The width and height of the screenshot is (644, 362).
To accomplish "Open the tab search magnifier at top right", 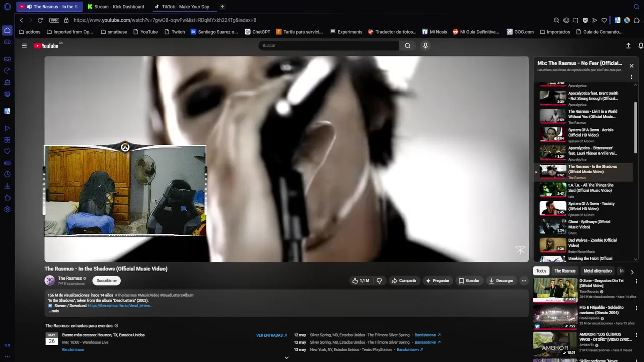I will [x=636, y=7].
